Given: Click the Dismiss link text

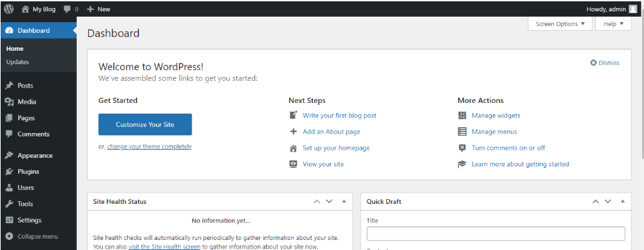Looking at the screenshot, I should [x=609, y=63].
